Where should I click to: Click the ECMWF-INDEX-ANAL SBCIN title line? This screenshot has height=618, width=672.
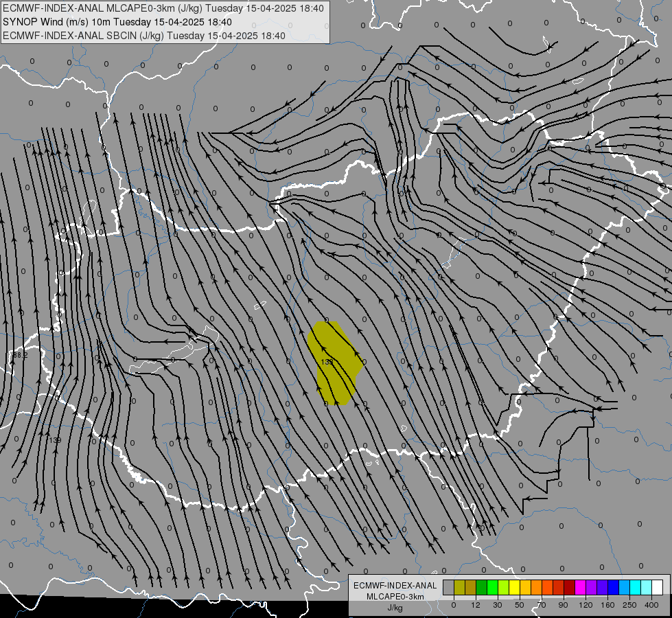(x=144, y=36)
